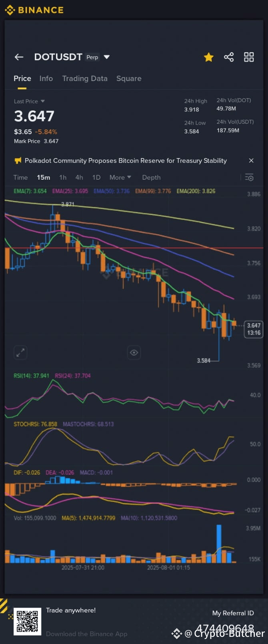The height and width of the screenshot is (644, 268).
Task: Click the 2025-07-31 21:00 time label
Action: pos(83,567)
